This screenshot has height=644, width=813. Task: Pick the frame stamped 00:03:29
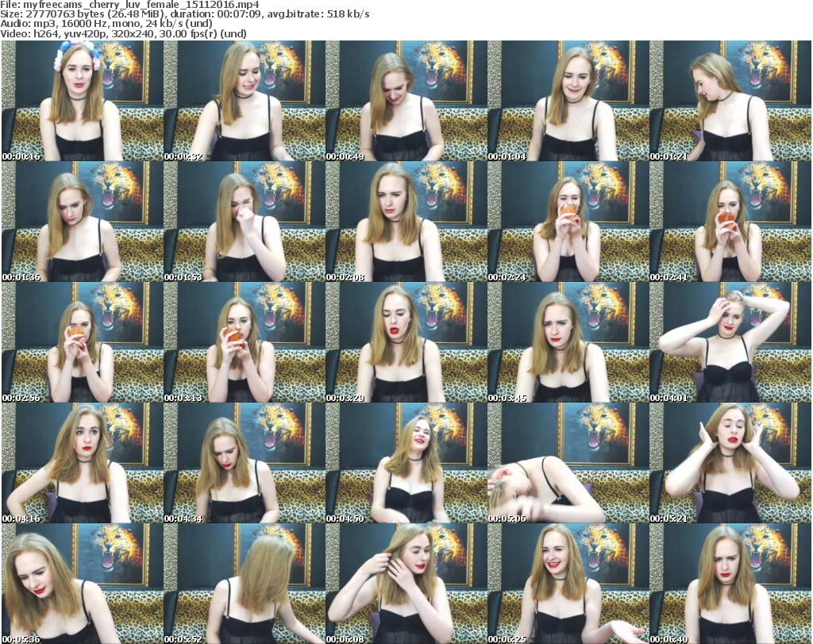[406, 342]
